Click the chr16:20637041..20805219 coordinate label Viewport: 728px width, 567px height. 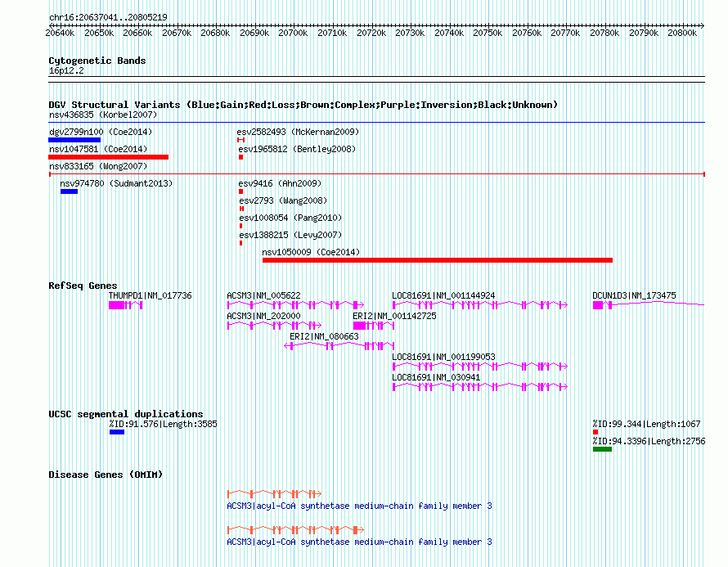coord(108,17)
